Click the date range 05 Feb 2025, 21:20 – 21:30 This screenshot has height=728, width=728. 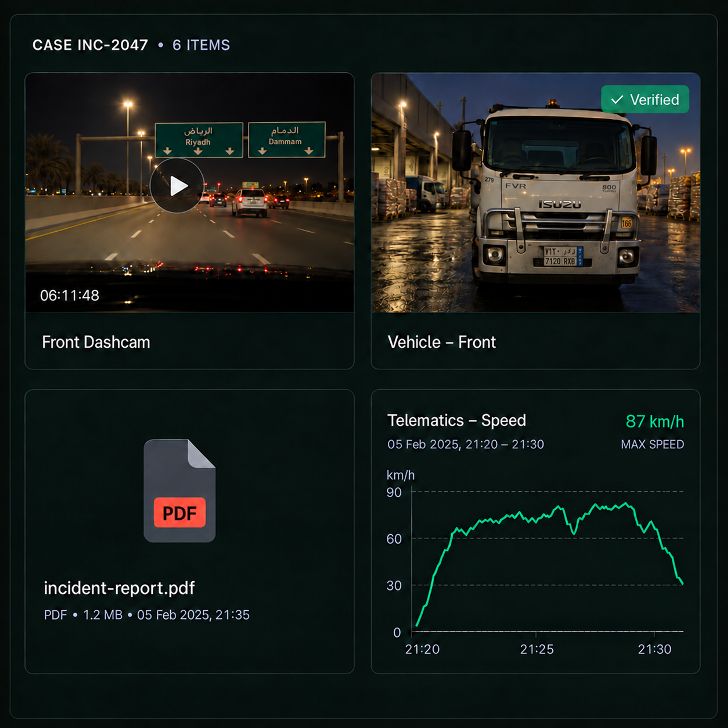[x=466, y=444]
